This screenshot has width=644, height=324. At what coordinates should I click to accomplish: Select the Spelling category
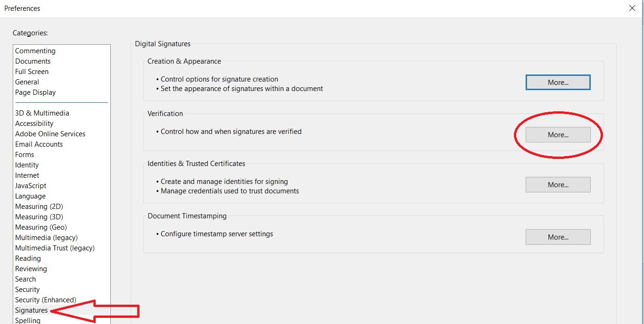pyautogui.click(x=28, y=321)
